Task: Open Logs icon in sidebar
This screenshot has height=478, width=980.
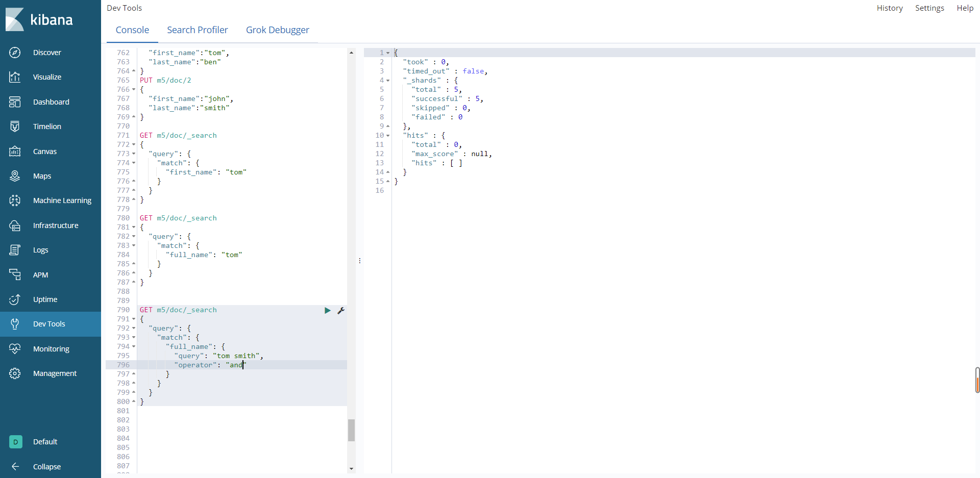Action: (15, 250)
